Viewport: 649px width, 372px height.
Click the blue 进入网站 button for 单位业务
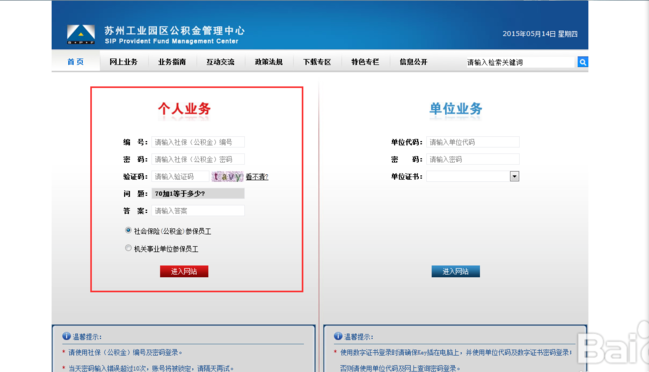coord(456,271)
